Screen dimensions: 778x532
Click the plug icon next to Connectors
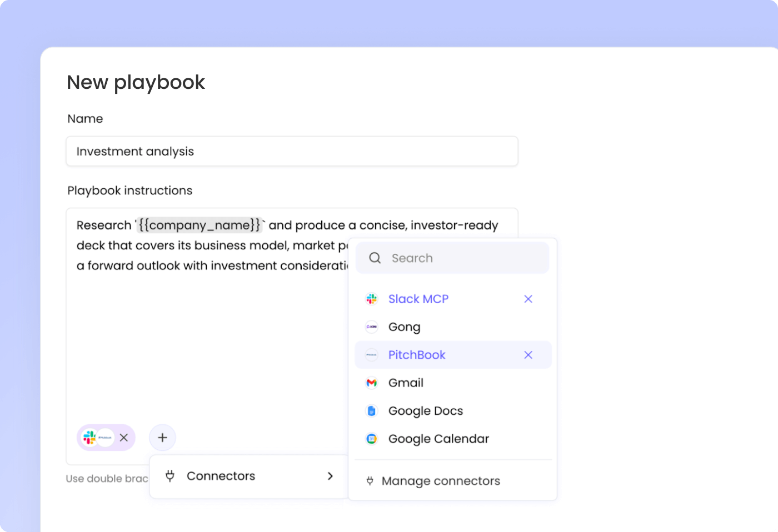(x=170, y=476)
